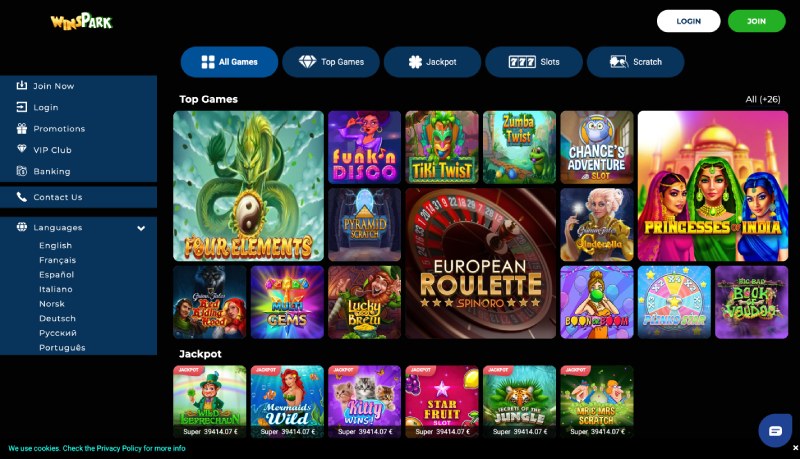Click the white LOGIN button
This screenshot has height=459, width=800.
pyautogui.click(x=688, y=21)
